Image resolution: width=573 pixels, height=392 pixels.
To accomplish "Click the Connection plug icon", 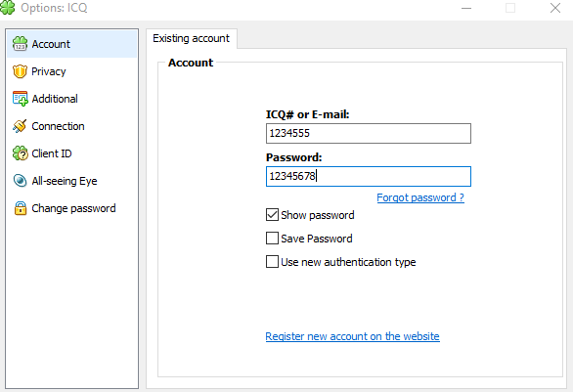I will pos(20,126).
